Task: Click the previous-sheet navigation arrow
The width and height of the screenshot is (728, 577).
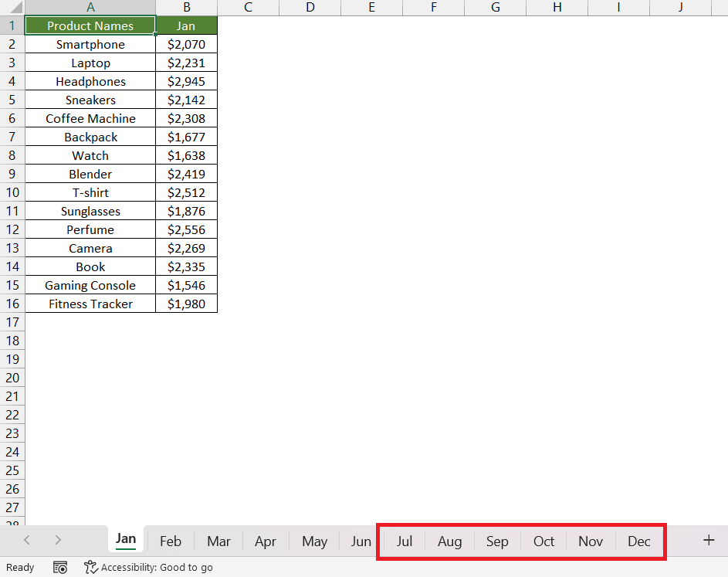Action: [26, 541]
